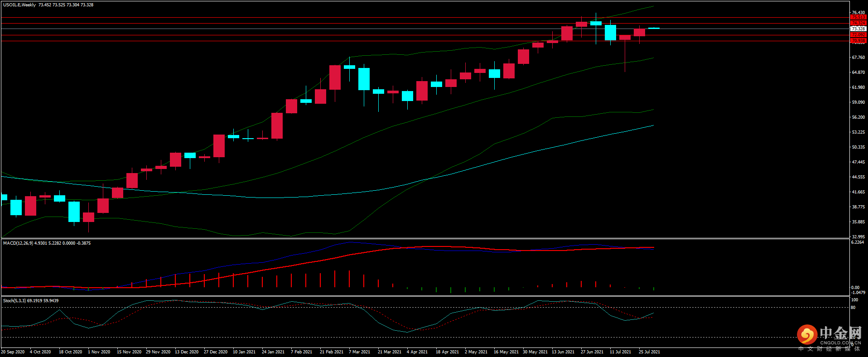868x357 pixels.
Task: Click the 38.775 price axis label
Action: click(x=858, y=207)
